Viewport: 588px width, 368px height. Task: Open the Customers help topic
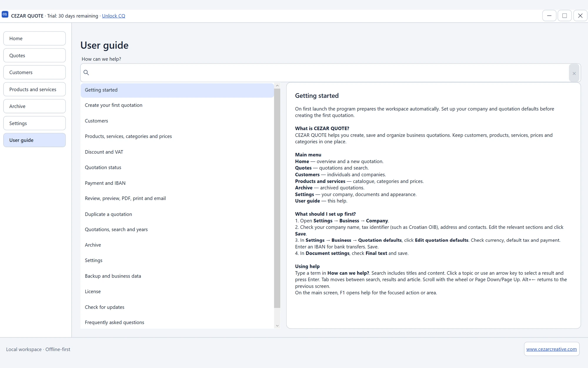pyautogui.click(x=177, y=121)
